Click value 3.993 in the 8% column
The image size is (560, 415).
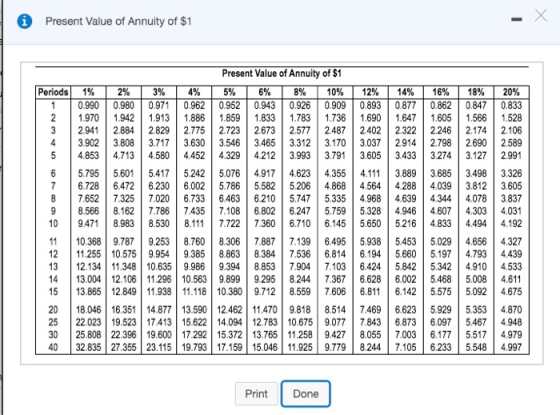[x=300, y=156]
